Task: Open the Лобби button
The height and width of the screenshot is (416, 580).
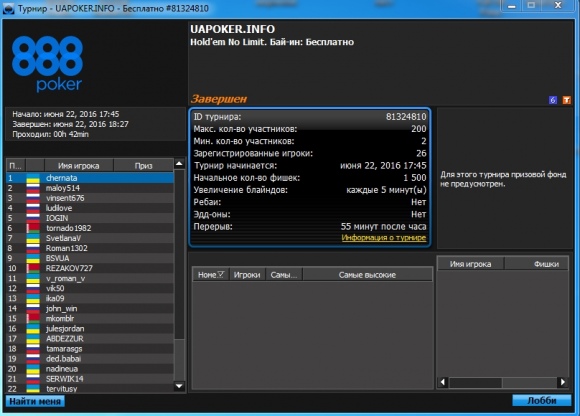Action: coord(542,401)
